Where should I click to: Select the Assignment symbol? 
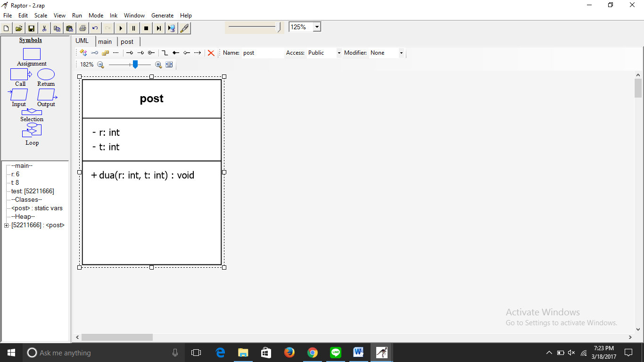[32, 57]
